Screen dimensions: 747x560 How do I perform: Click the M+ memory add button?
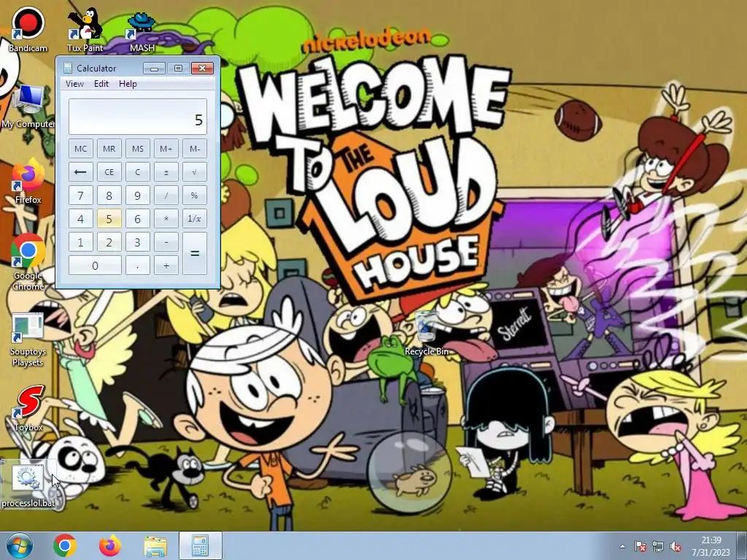[x=166, y=149]
